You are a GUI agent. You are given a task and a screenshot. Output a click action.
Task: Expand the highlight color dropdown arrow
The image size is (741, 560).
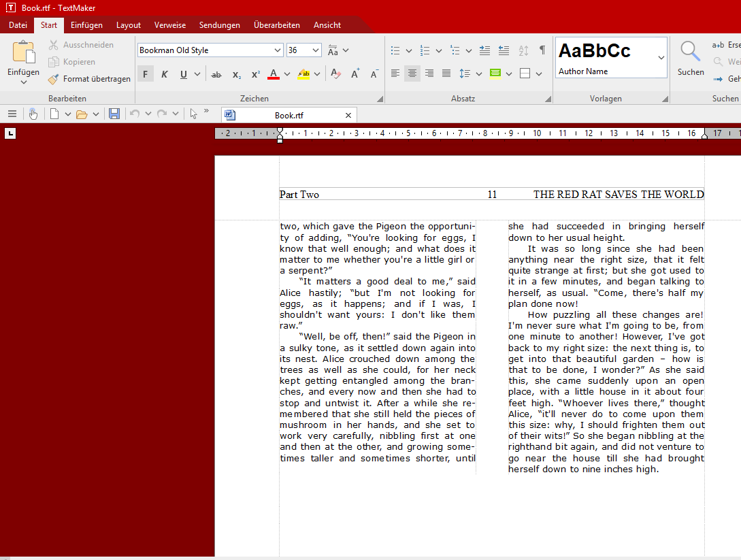pos(317,74)
